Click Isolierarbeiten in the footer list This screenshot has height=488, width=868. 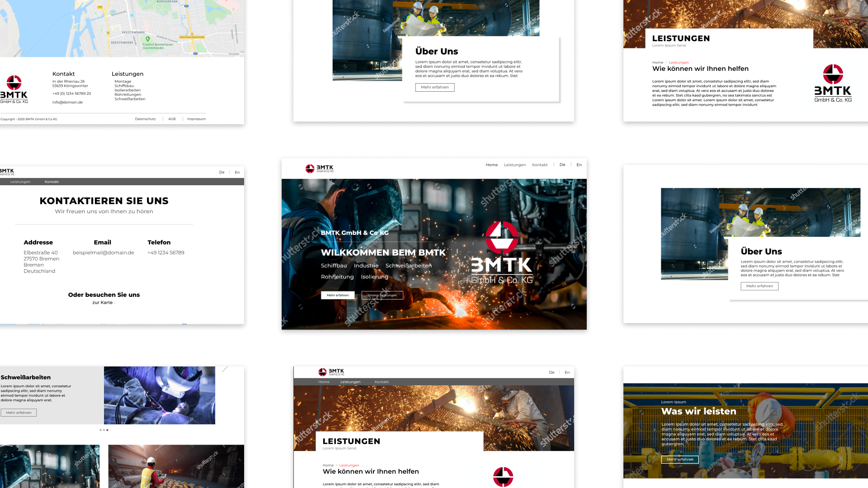[127, 90]
